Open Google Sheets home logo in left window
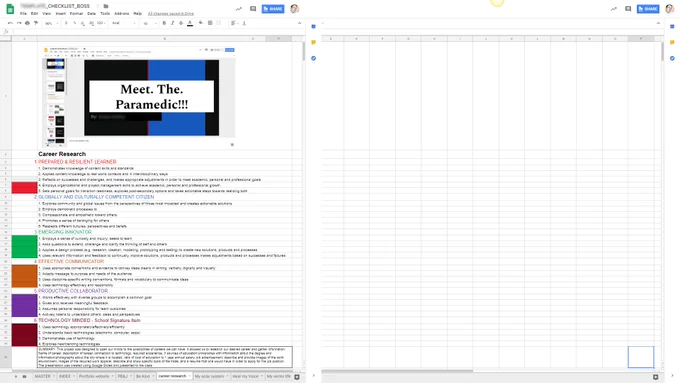680x383 pixels. [10, 9]
